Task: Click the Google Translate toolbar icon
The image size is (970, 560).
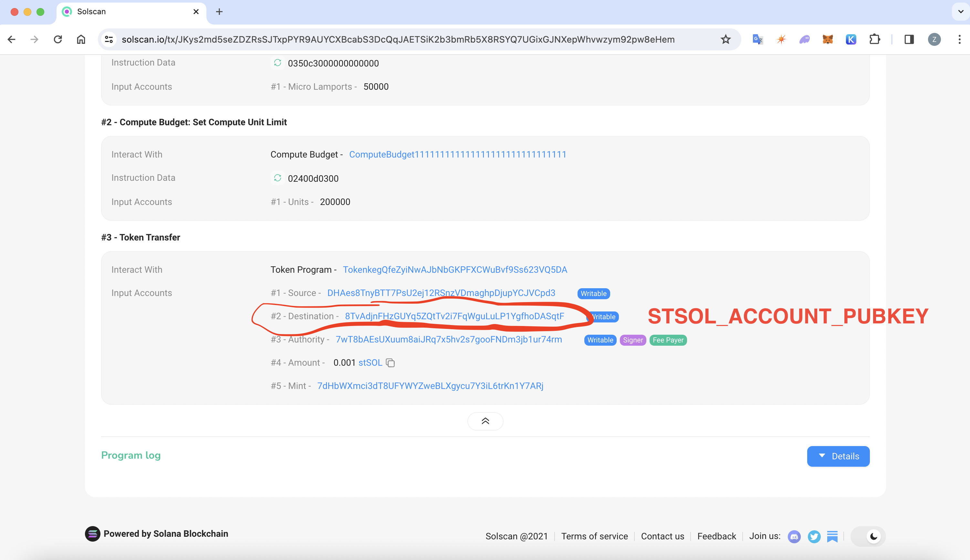Action: point(757,39)
